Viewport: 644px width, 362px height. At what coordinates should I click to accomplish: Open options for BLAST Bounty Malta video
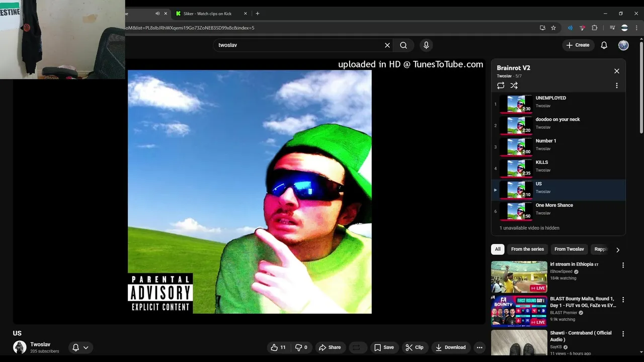coord(623,300)
